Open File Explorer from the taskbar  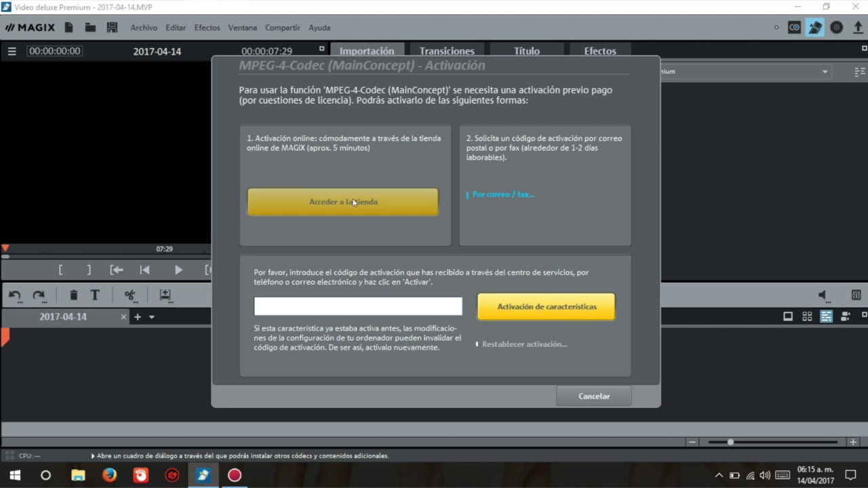pyautogui.click(x=78, y=475)
